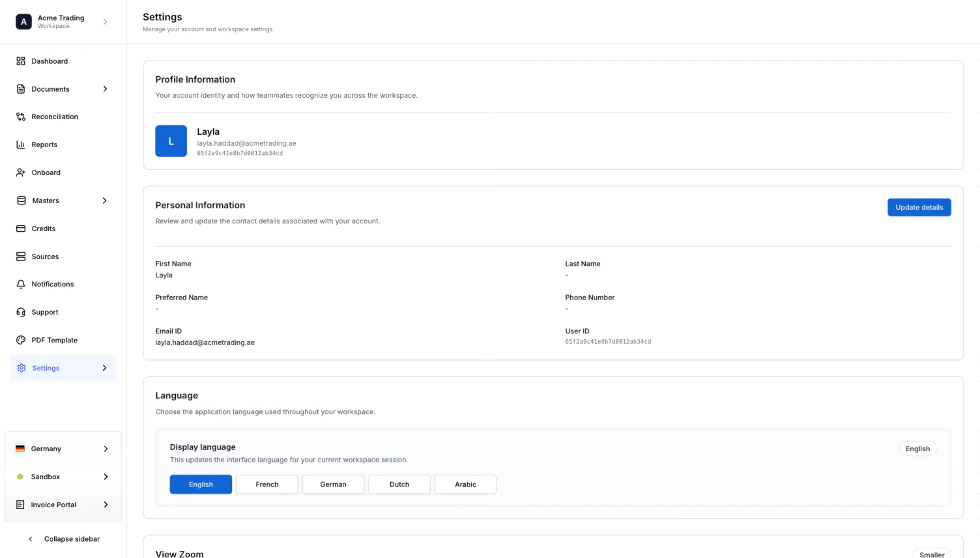Click the Sources server icon
This screenshot has height=558, width=980.
click(x=21, y=257)
